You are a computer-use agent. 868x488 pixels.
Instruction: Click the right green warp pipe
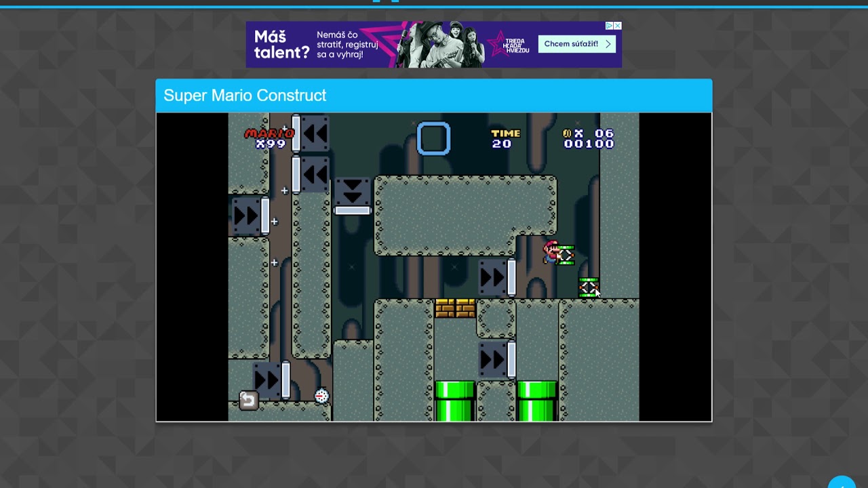[537, 401]
